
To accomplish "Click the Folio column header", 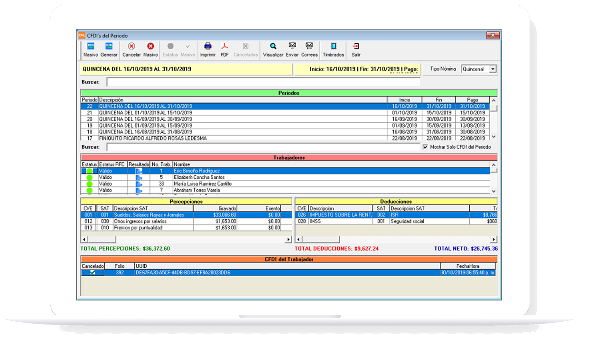I will coord(120,266).
